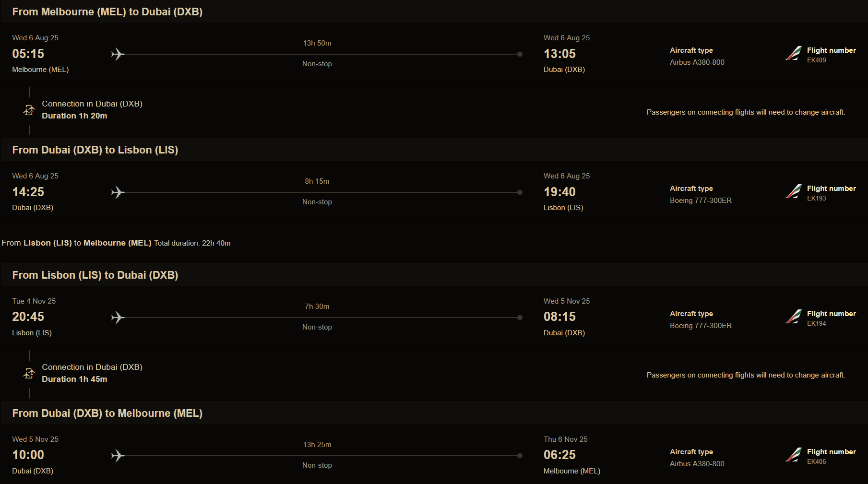Click the airplane icon beside 10:00 Dubai departure

pyautogui.click(x=118, y=456)
